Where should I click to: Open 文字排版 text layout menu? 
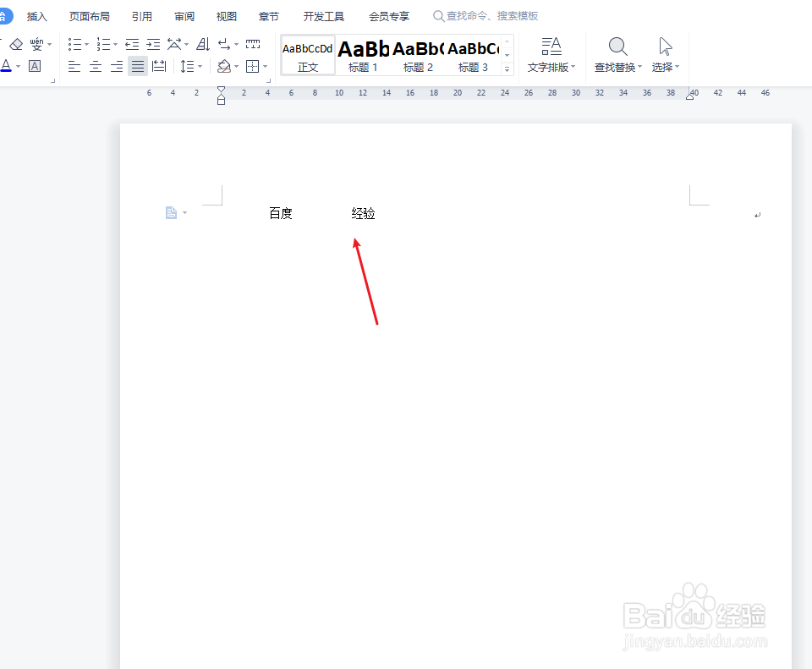tap(551, 55)
